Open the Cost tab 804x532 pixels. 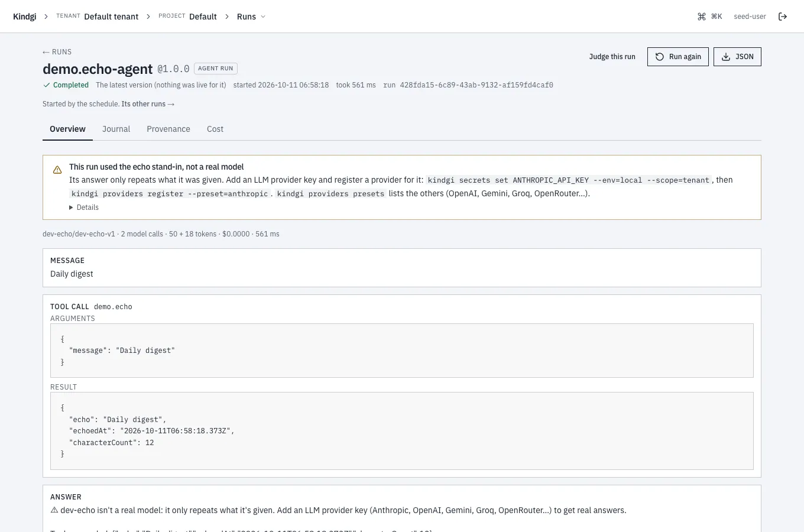[x=215, y=129]
